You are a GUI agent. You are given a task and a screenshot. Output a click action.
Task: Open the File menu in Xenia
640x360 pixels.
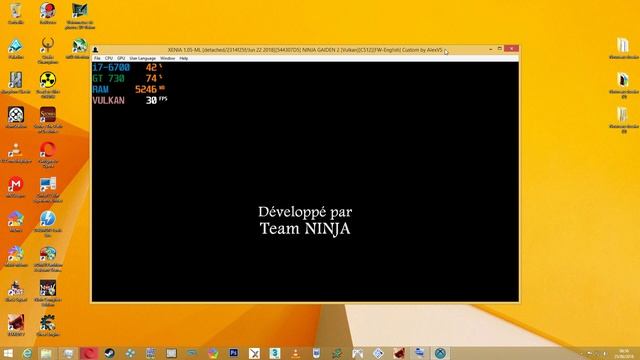click(x=97, y=58)
